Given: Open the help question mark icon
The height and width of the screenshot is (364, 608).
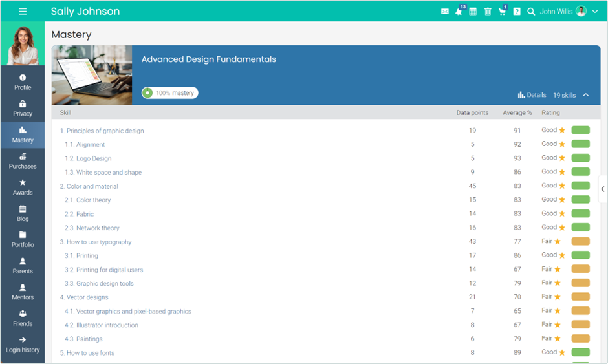Looking at the screenshot, I should (517, 12).
